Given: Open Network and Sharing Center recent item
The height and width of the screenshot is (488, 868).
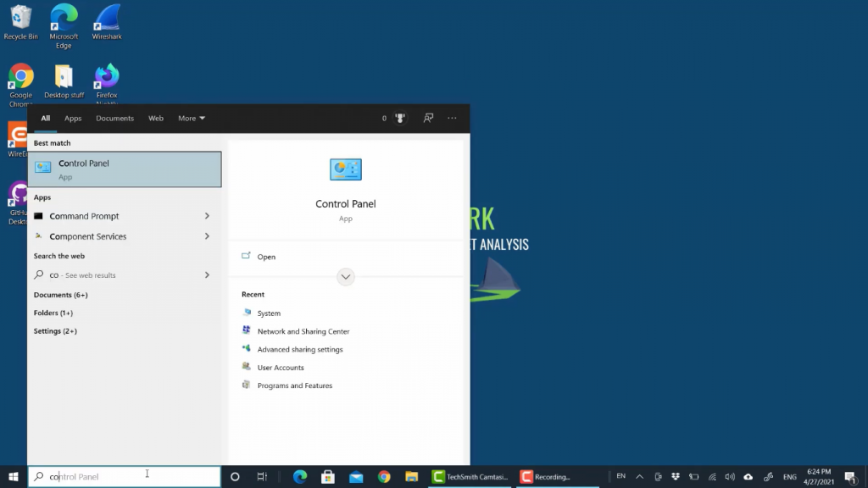Looking at the screenshot, I should point(303,331).
